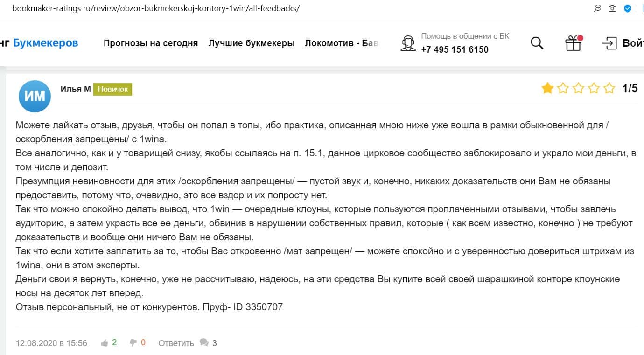This screenshot has height=355, width=644.
Task: Select the first filled rating star
Action: (547, 88)
